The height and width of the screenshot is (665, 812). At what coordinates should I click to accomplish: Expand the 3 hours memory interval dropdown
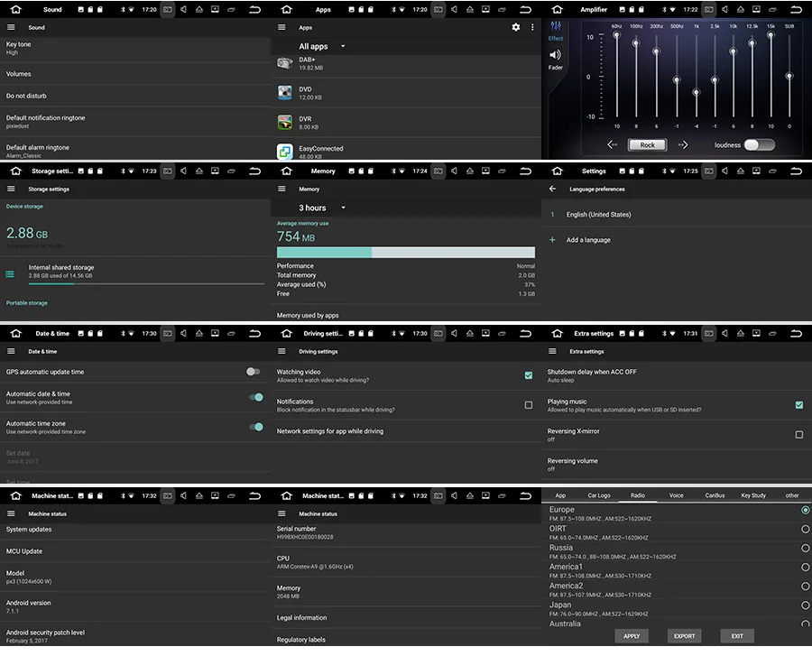tap(321, 208)
